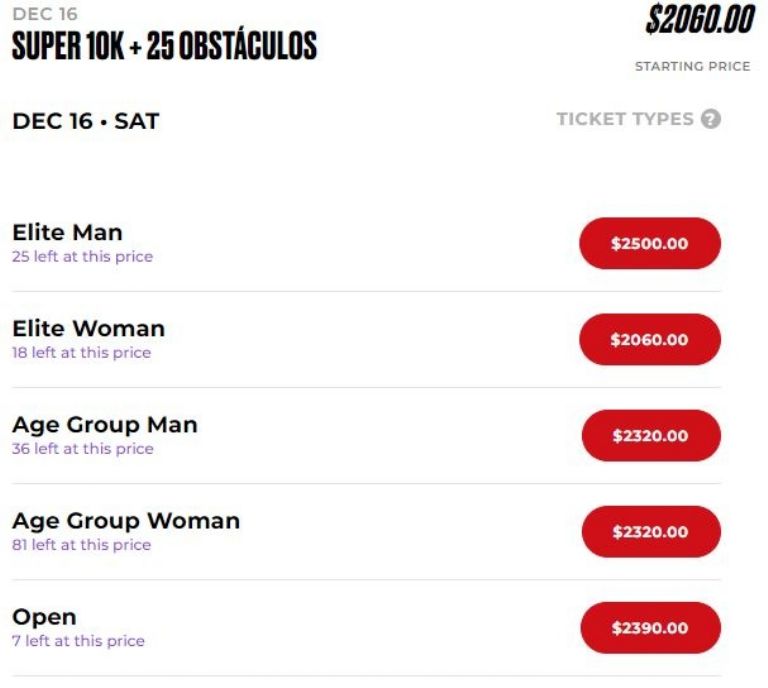The height and width of the screenshot is (688, 768).
Task: Open the TICKET TYPES label link
Action: pyautogui.click(x=625, y=119)
